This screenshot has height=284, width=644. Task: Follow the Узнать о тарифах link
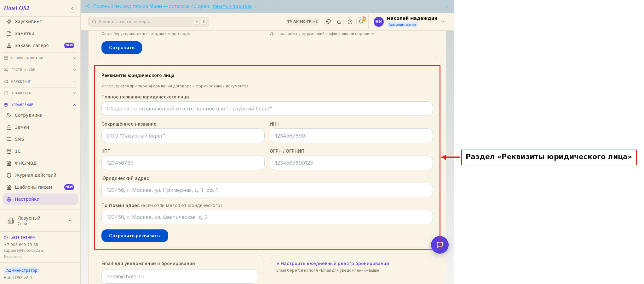(x=232, y=6)
